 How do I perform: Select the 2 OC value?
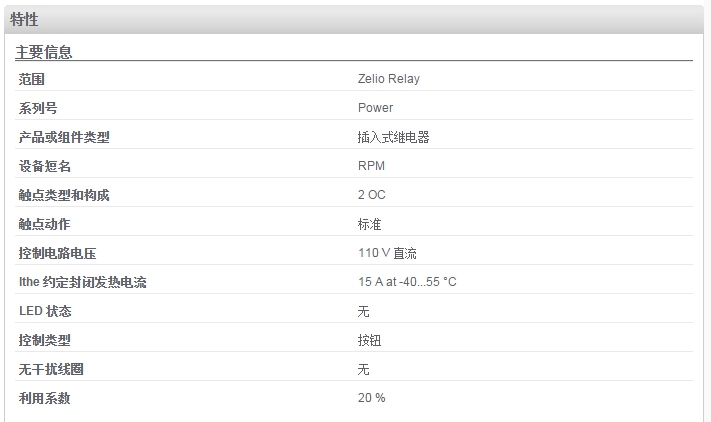[x=371, y=195]
